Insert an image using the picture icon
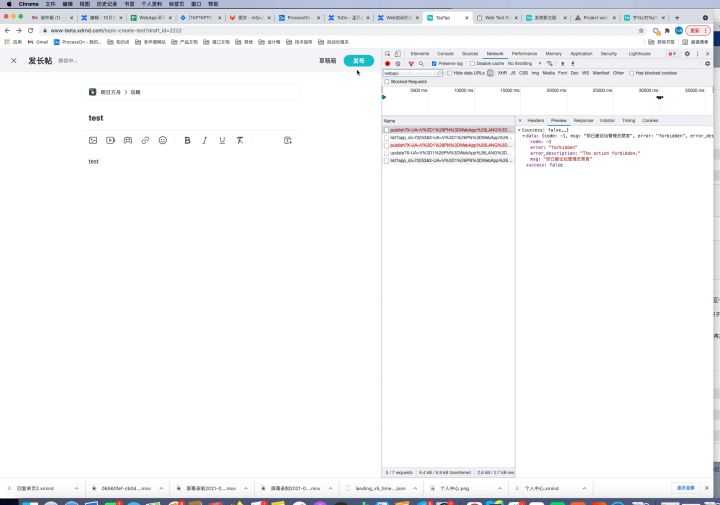The height and width of the screenshot is (505, 720). coord(93,140)
